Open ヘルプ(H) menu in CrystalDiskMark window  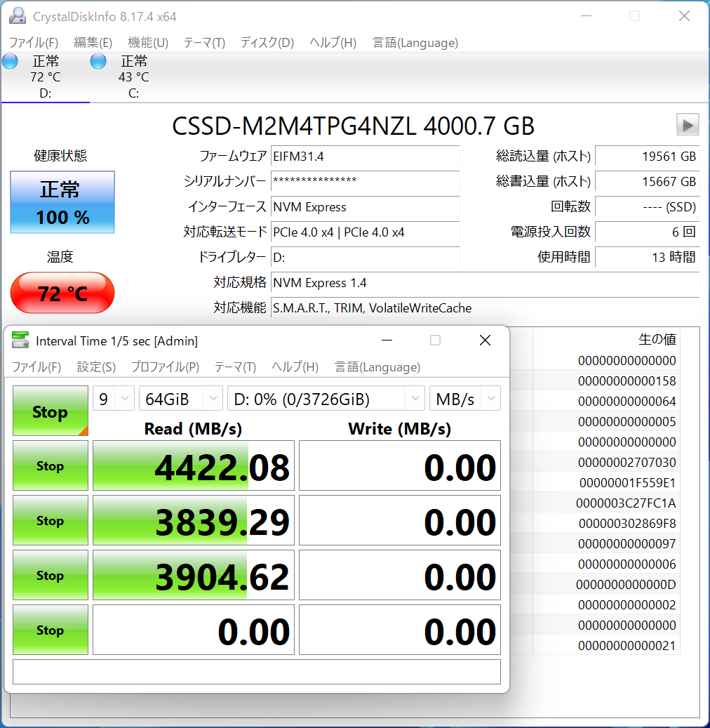(x=295, y=366)
